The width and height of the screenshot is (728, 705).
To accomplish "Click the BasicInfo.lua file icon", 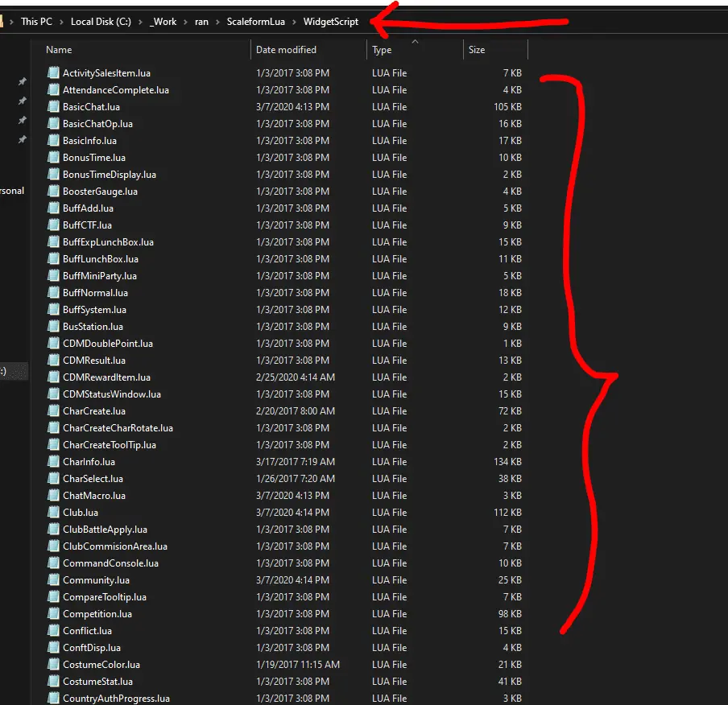I will pos(54,141).
